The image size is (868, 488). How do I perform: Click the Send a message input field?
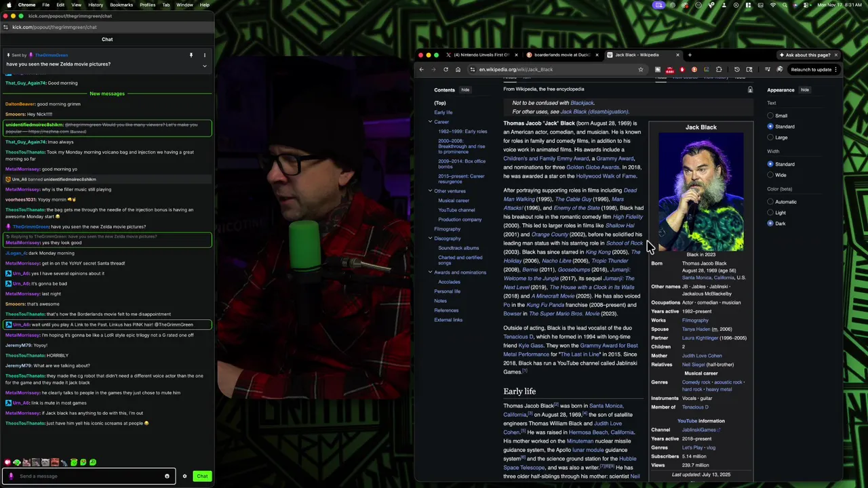[x=90, y=476]
